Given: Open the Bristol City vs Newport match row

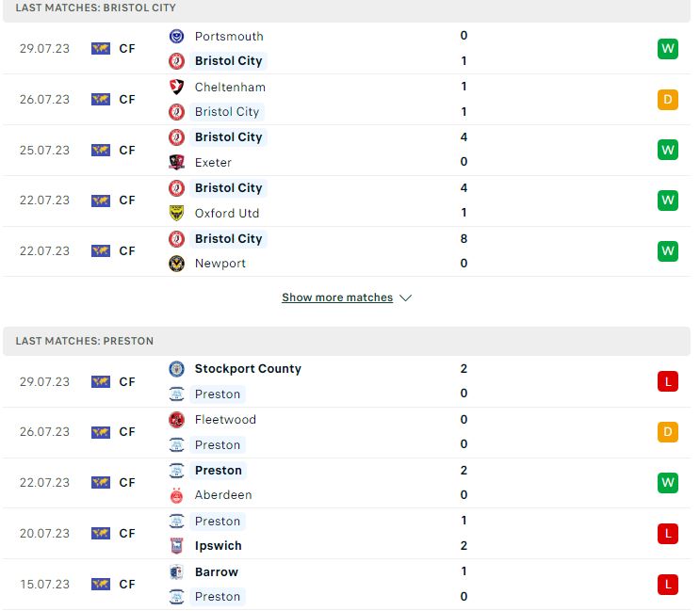Looking at the screenshot, I should coord(347,251).
